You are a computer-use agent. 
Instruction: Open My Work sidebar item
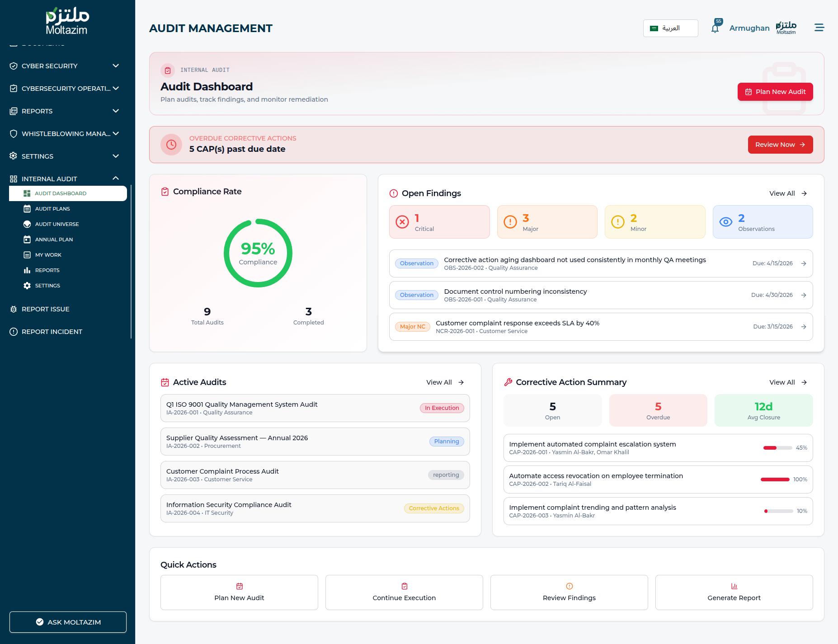coord(48,255)
